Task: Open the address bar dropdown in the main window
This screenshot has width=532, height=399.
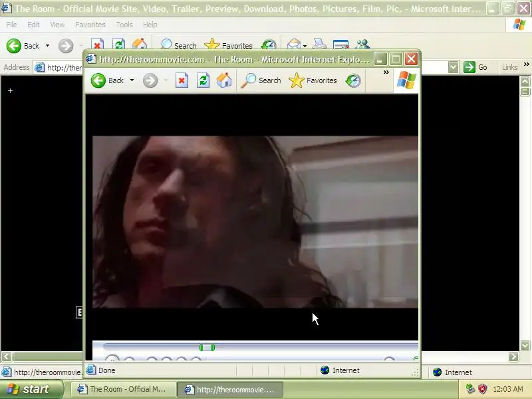Action: tap(454, 67)
